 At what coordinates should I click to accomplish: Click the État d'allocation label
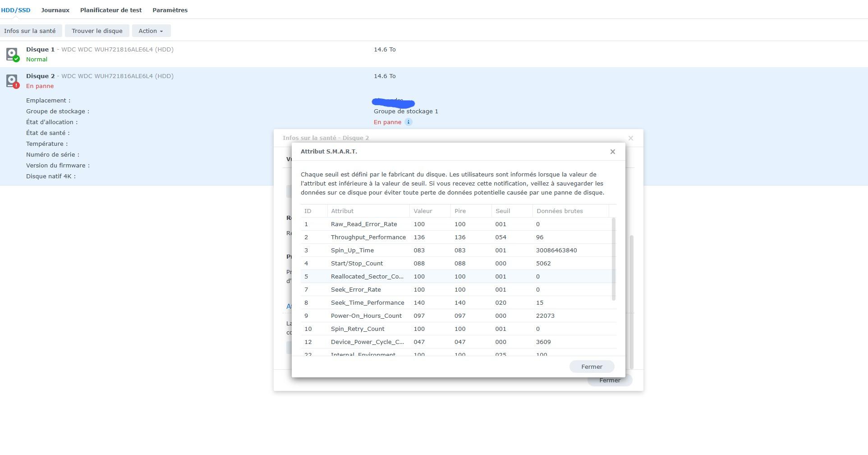click(52, 122)
